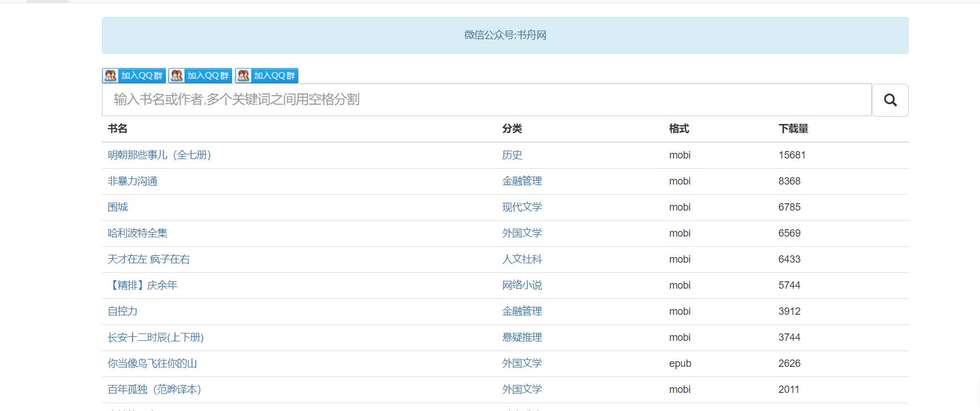Click the third 加入QQ群 badge

(267, 76)
